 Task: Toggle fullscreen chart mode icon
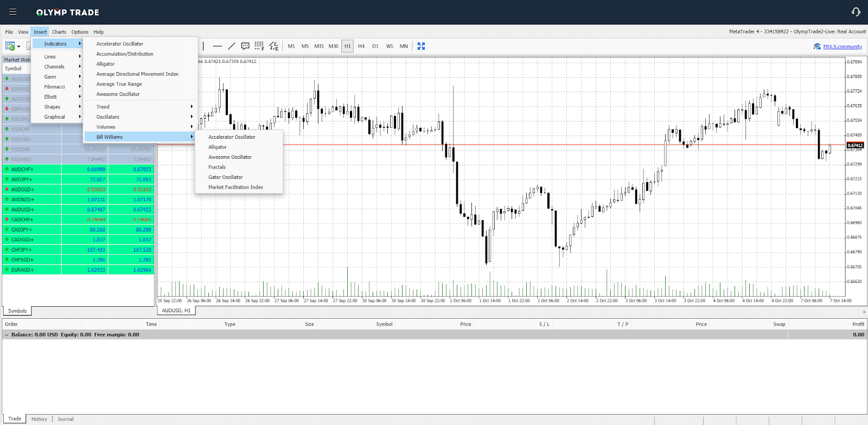point(421,46)
